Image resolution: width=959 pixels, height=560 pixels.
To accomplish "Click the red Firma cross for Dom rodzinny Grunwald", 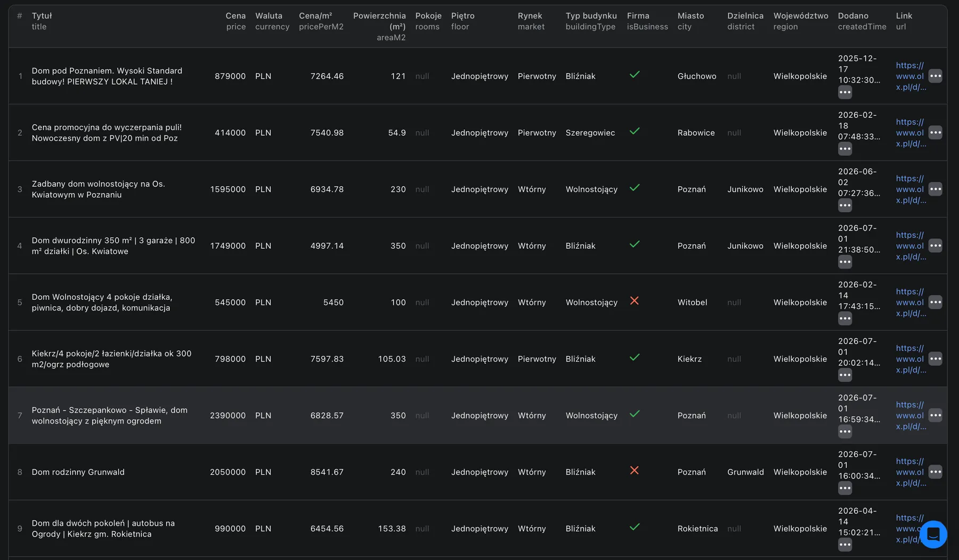I will (x=635, y=470).
